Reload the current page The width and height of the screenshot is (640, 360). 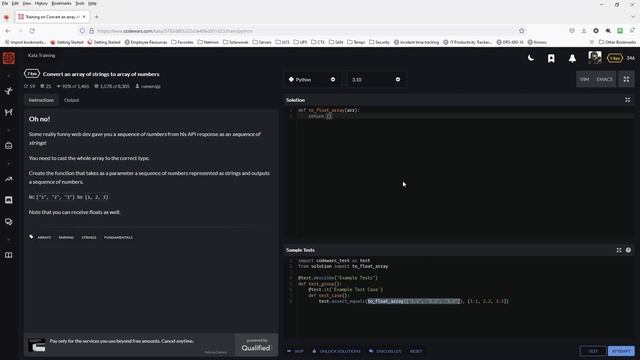[32, 31]
